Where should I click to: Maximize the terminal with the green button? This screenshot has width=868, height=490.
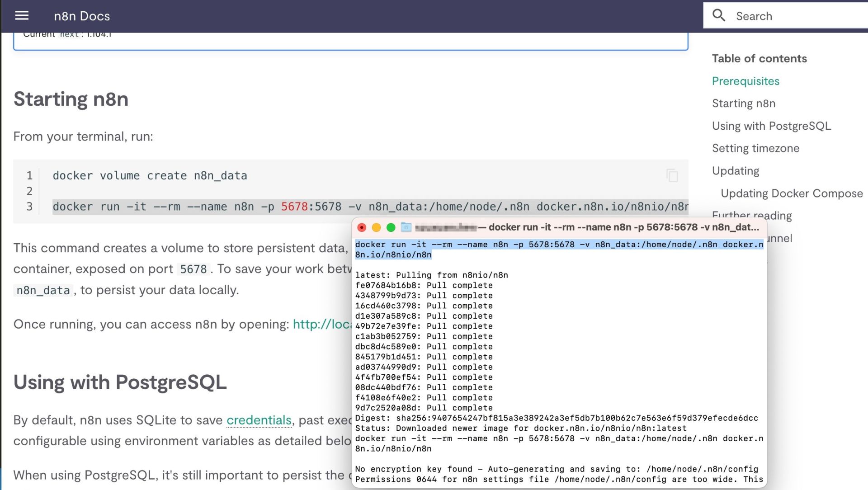click(x=391, y=227)
